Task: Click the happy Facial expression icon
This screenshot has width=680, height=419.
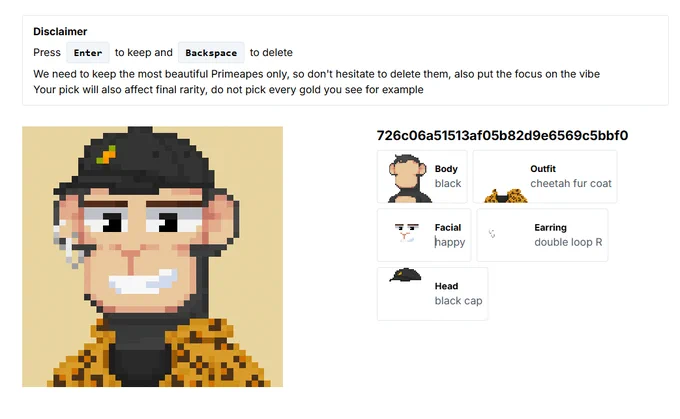Action: [x=407, y=232]
